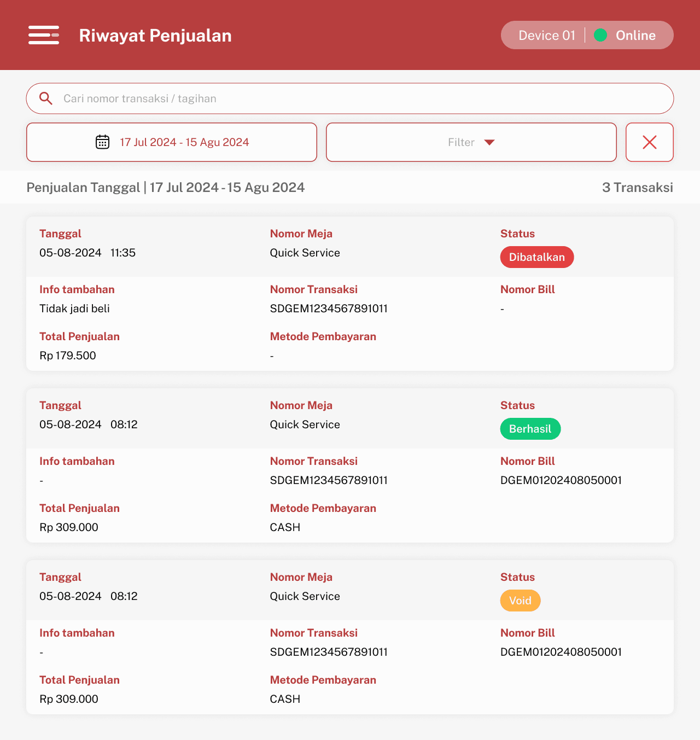Click CASH payment method in Void card
This screenshot has height=740, width=700.
pyautogui.click(x=285, y=699)
